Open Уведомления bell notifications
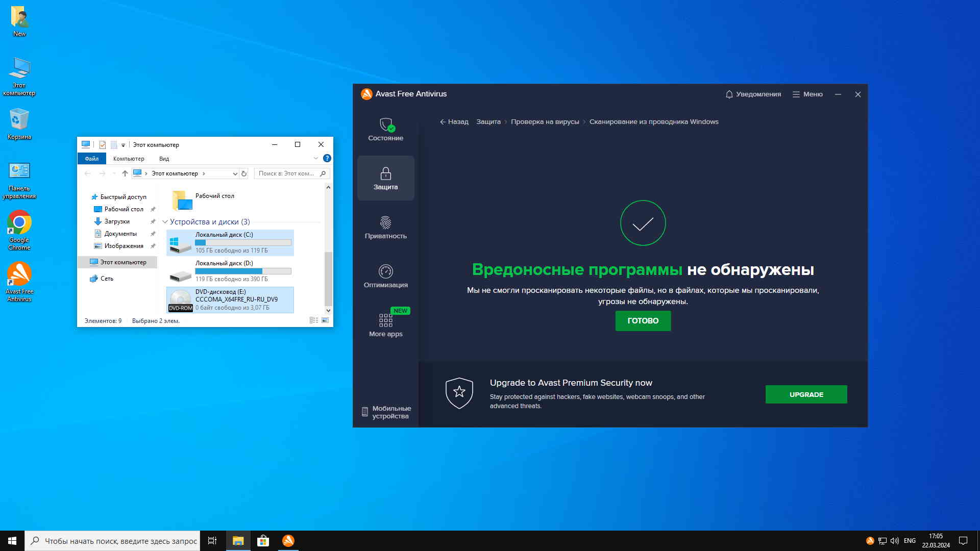 coord(753,94)
